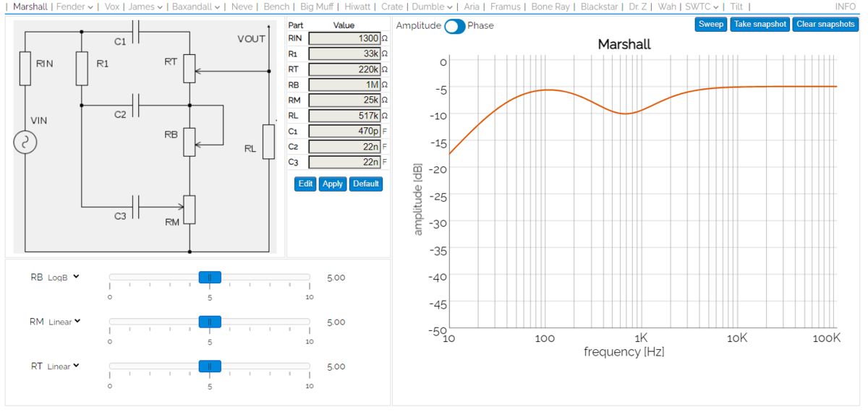The width and height of the screenshot is (868, 412).
Task: Click the C3 value field 22n
Action: pos(344,163)
